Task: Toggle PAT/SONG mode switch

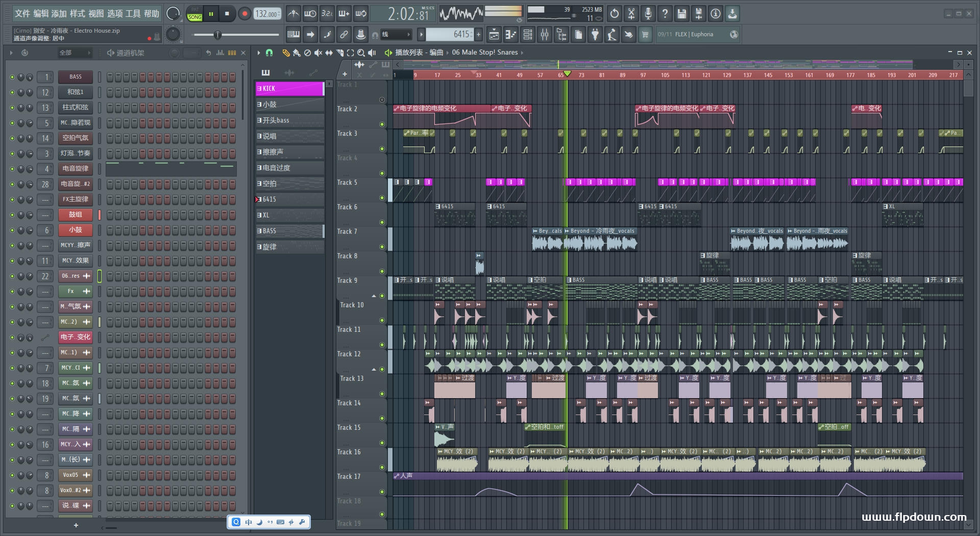Action: (195, 14)
